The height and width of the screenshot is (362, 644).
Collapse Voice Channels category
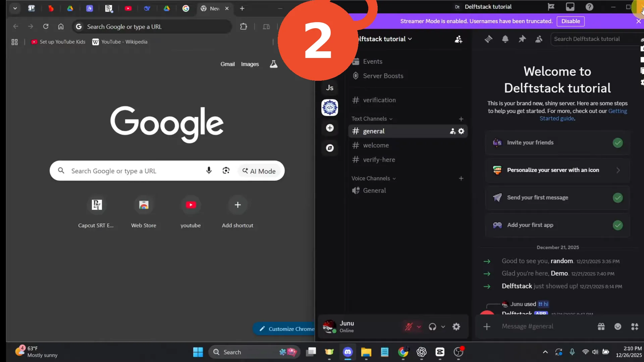point(373,178)
